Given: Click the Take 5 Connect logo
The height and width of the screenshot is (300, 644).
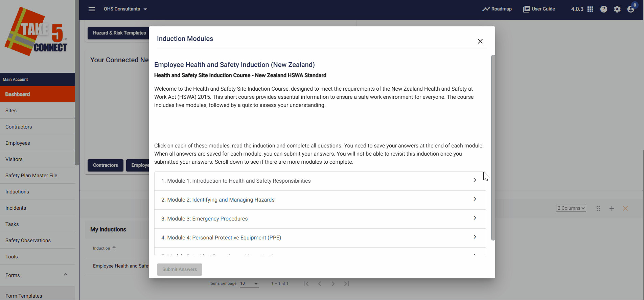Looking at the screenshot, I should [37, 32].
